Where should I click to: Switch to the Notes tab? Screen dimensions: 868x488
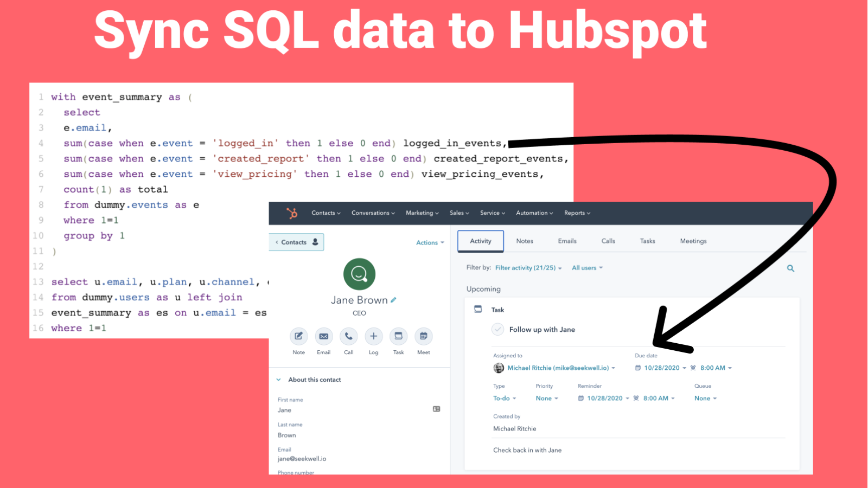[x=525, y=241]
